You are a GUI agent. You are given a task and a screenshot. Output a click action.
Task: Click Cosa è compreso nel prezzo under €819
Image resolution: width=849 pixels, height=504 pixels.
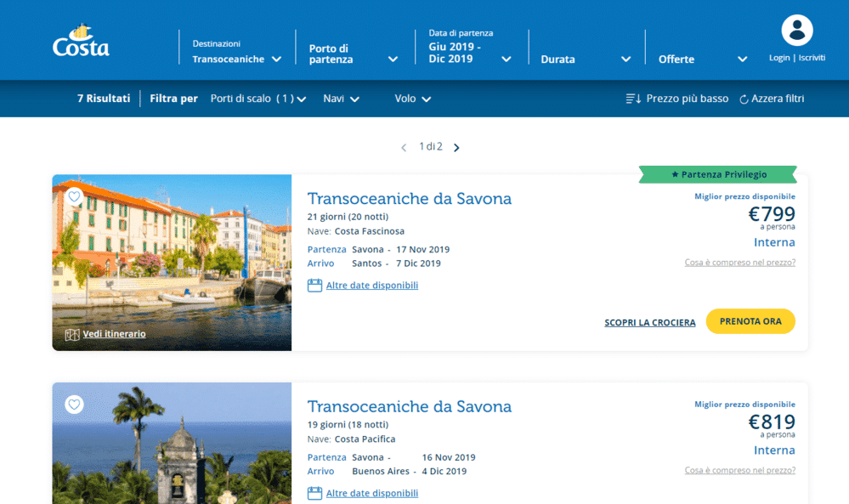[739, 471]
